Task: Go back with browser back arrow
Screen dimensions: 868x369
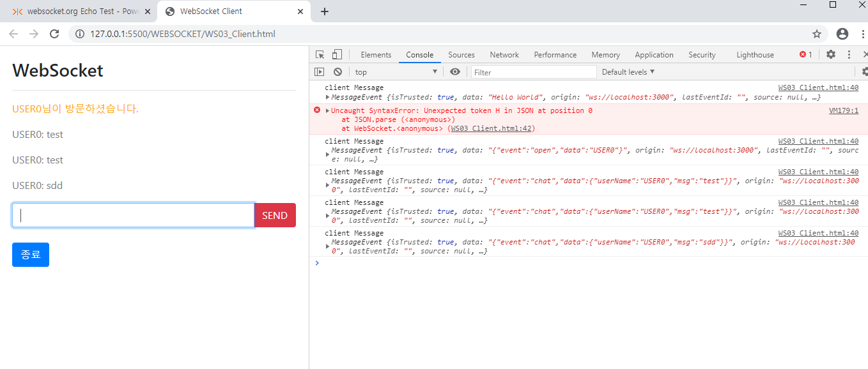Action: [14, 34]
